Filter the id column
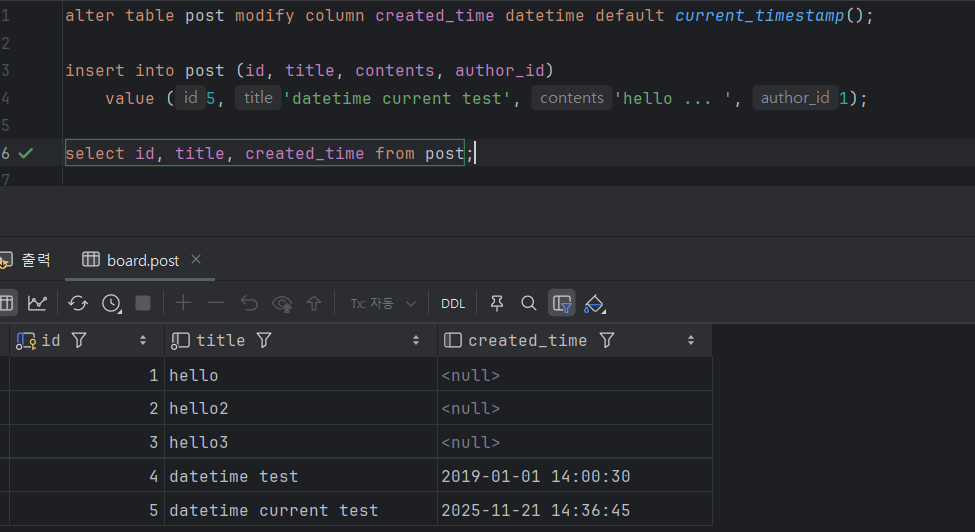Viewport: 975px width, 532px height. (x=79, y=340)
